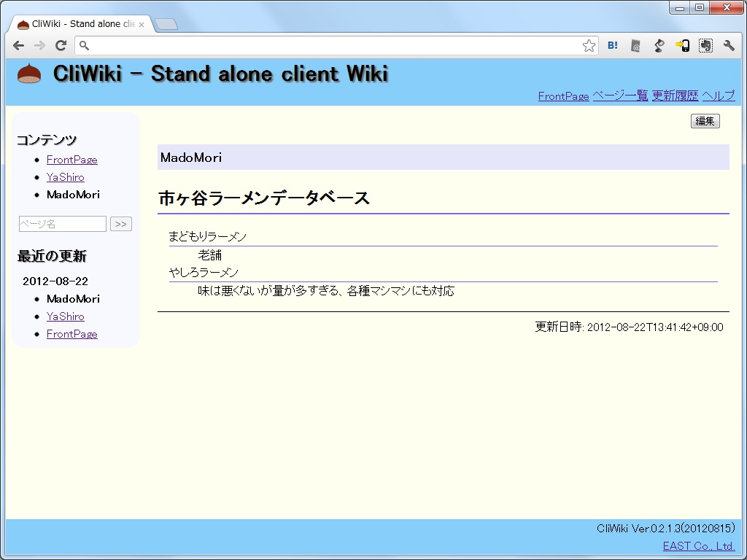This screenshot has width=747, height=560.
Task: Click the CliWiki chestnut logo
Action: tap(28, 74)
